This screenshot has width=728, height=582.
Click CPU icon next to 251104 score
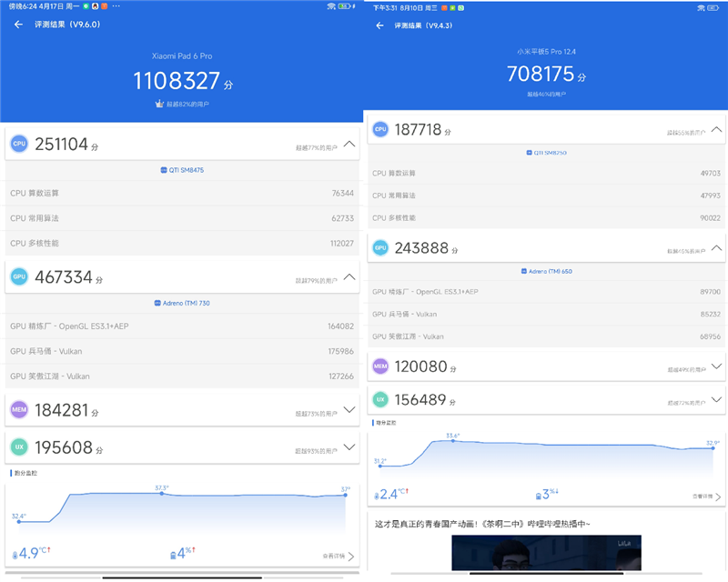tap(19, 144)
